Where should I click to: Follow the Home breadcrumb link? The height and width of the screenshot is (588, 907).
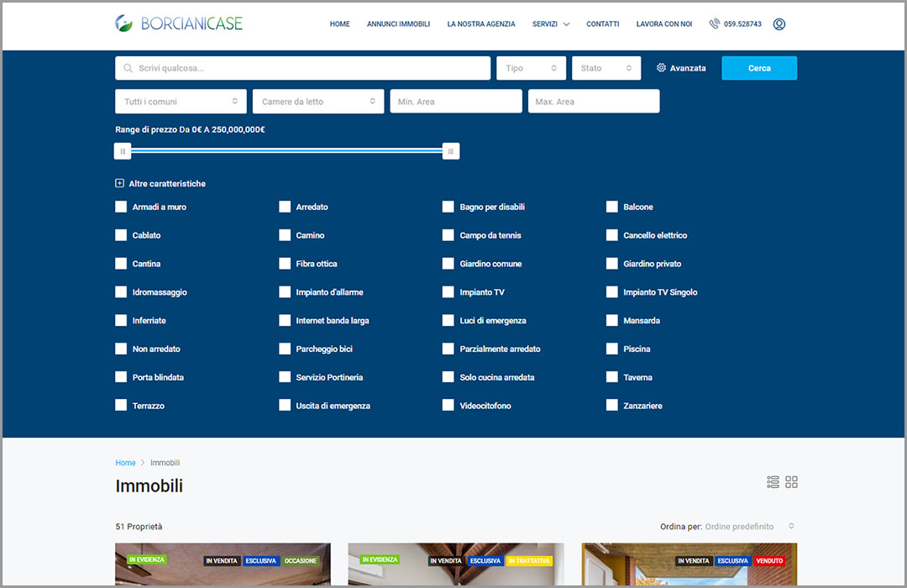pos(125,463)
